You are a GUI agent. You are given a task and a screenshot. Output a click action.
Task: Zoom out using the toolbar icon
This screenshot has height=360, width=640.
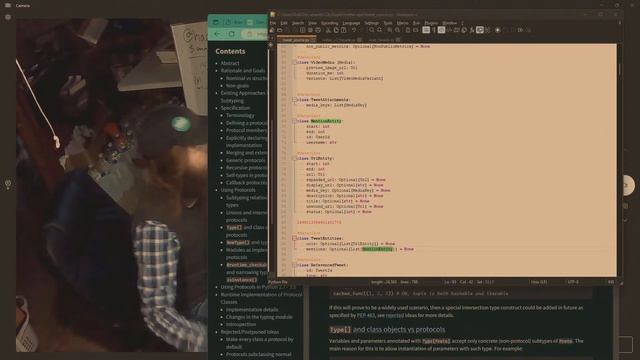pyautogui.click(x=398, y=30)
